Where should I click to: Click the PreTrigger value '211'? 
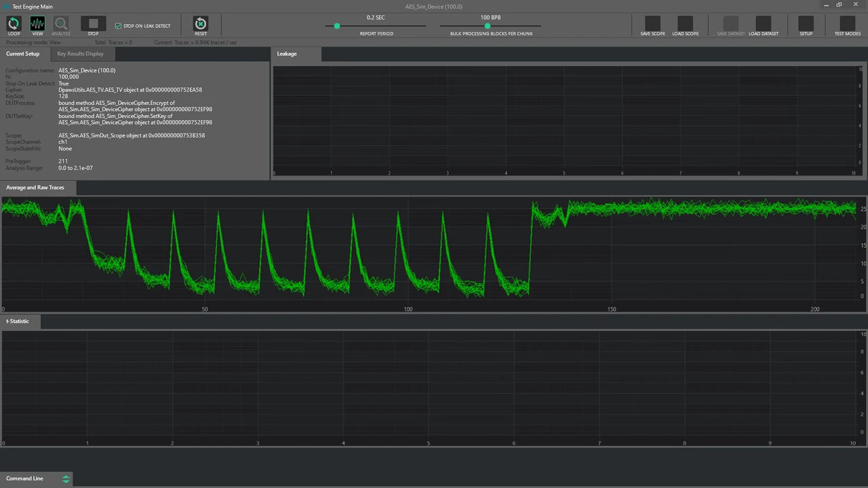pyautogui.click(x=63, y=161)
